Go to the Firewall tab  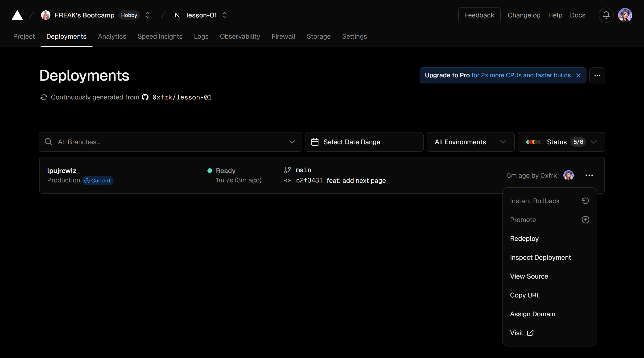click(x=284, y=37)
